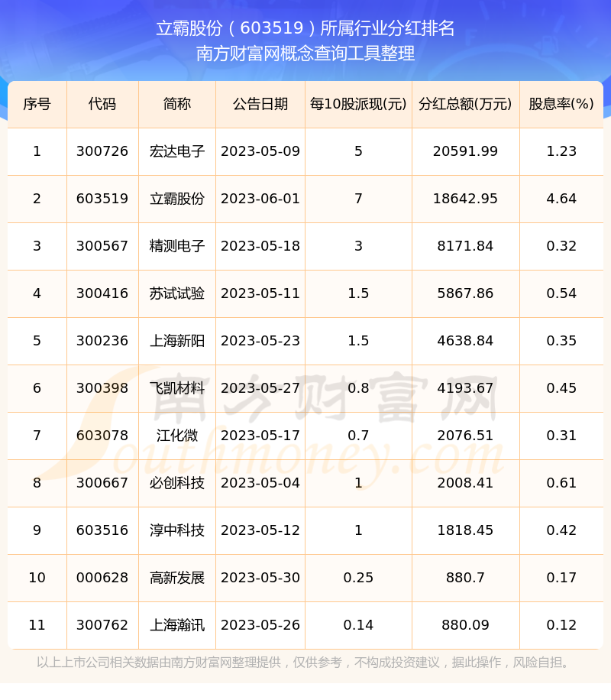The height and width of the screenshot is (700, 611).
Task: Click dividend total 2008.41
Action: click(465, 483)
